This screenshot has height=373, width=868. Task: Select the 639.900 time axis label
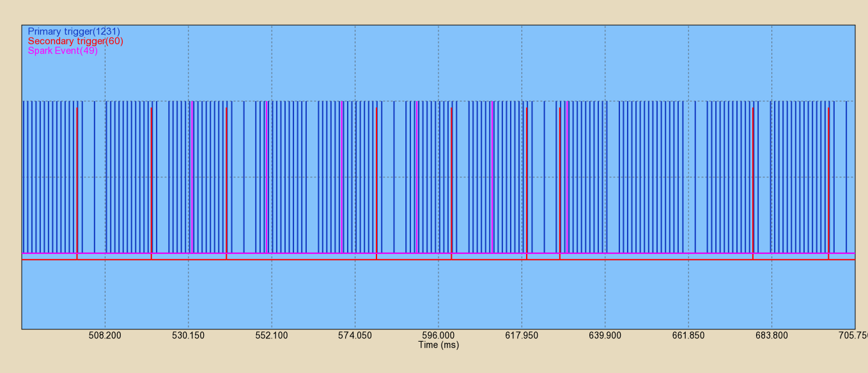605,335
